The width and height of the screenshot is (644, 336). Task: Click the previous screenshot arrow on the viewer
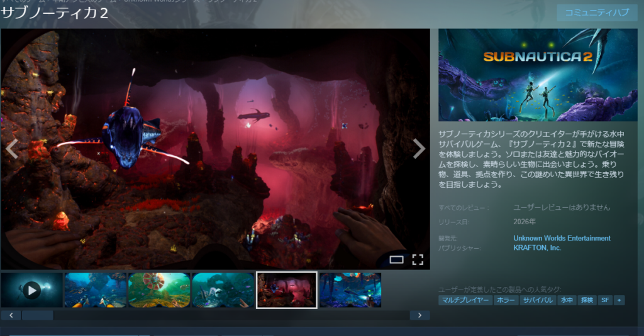click(11, 149)
